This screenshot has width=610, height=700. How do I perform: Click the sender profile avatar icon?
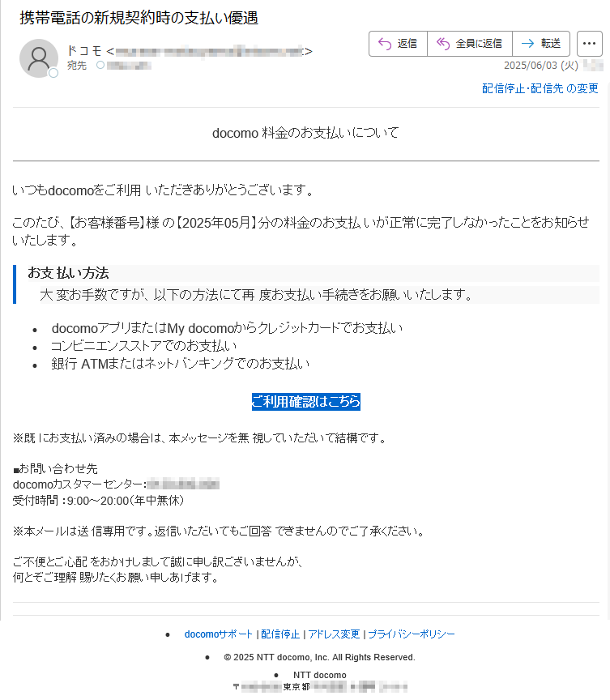pos(39,58)
